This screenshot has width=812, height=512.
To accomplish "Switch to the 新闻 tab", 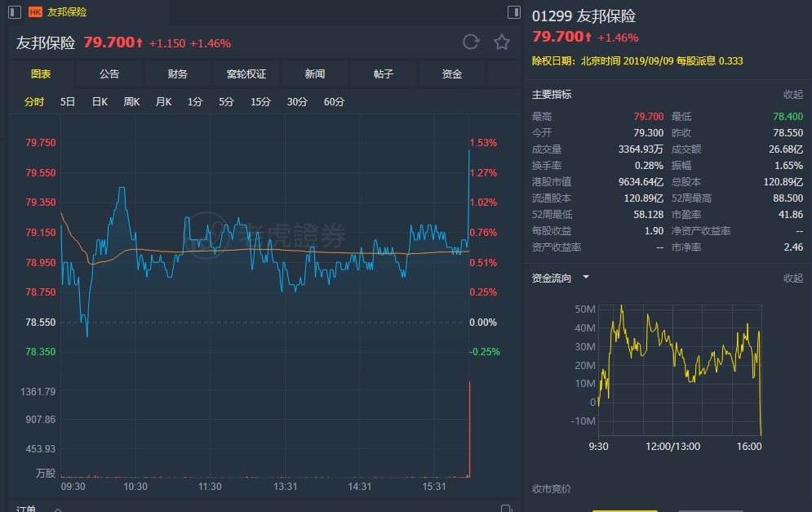I will (315, 74).
